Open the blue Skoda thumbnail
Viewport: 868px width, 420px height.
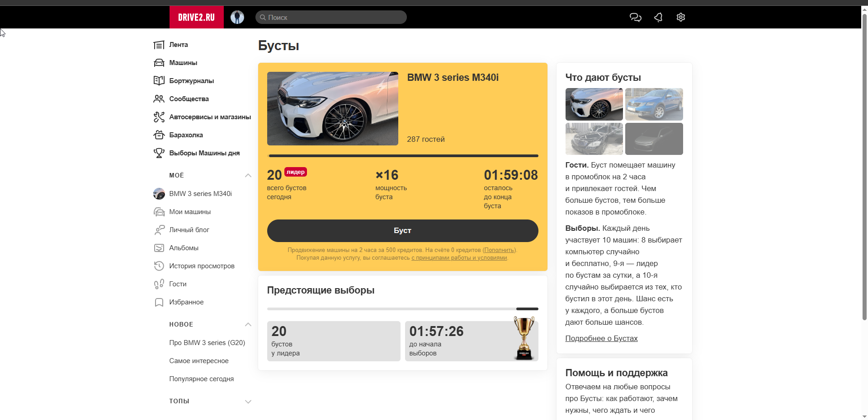(x=654, y=104)
